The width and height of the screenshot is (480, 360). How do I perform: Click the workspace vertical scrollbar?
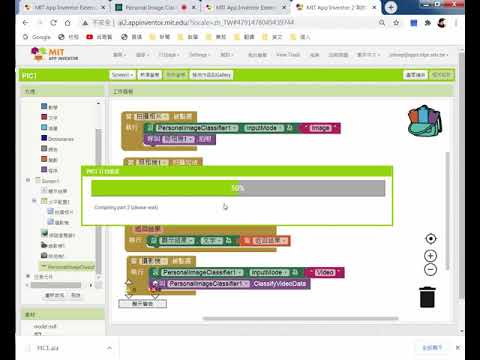coord(447,211)
